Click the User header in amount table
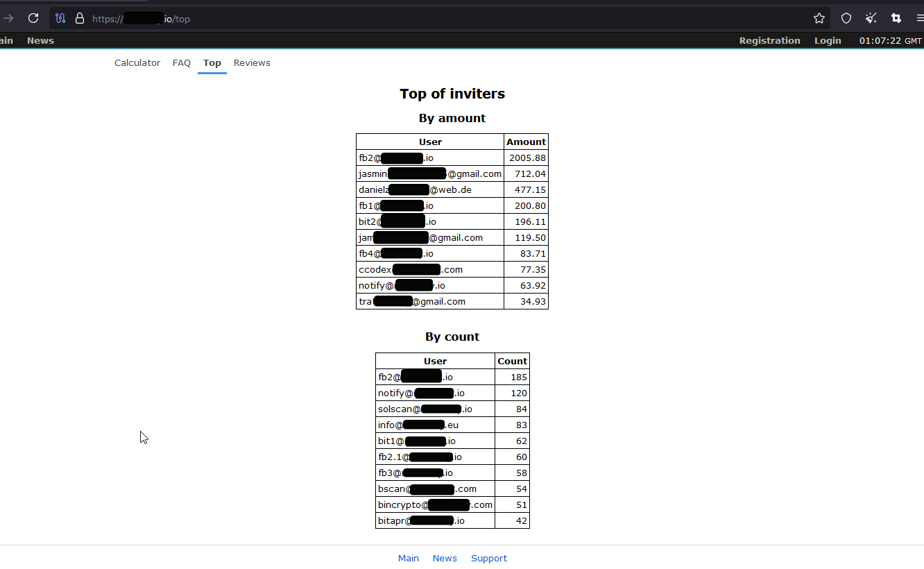Viewport: 924px width, 569px height. point(430,142)
